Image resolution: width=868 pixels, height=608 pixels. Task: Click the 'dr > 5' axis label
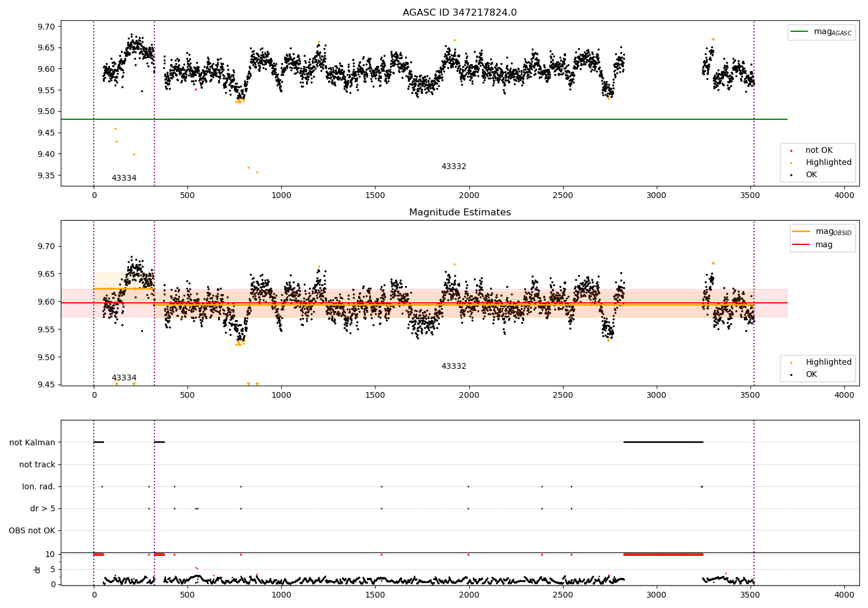[43, 508]
